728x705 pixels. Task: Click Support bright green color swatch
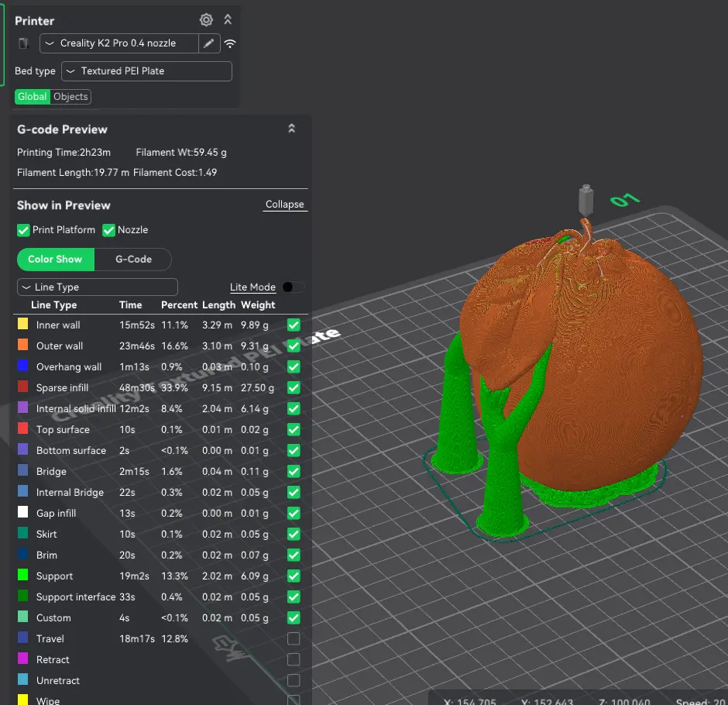click(22, 575)
